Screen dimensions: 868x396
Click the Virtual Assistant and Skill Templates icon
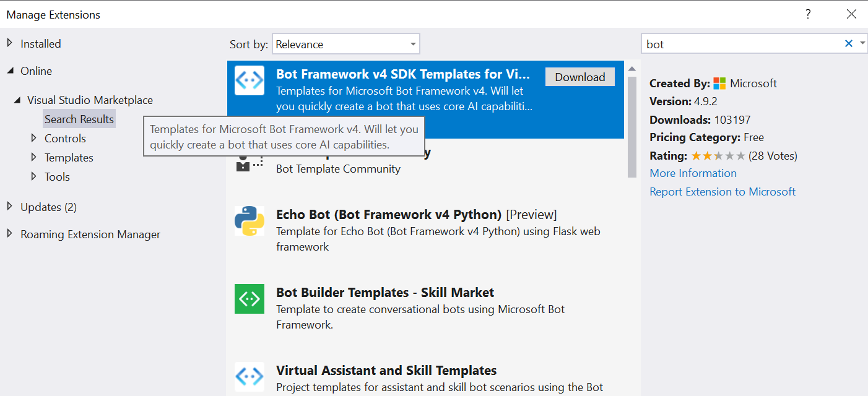(250, 376)
